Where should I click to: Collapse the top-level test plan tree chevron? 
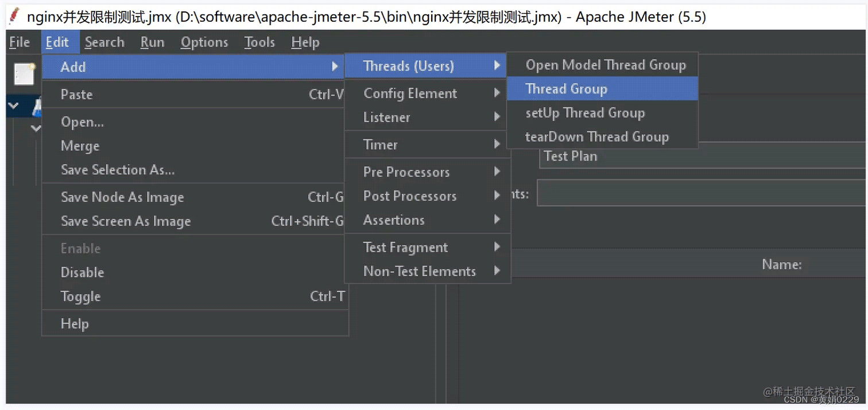click(x=14, y=106)
